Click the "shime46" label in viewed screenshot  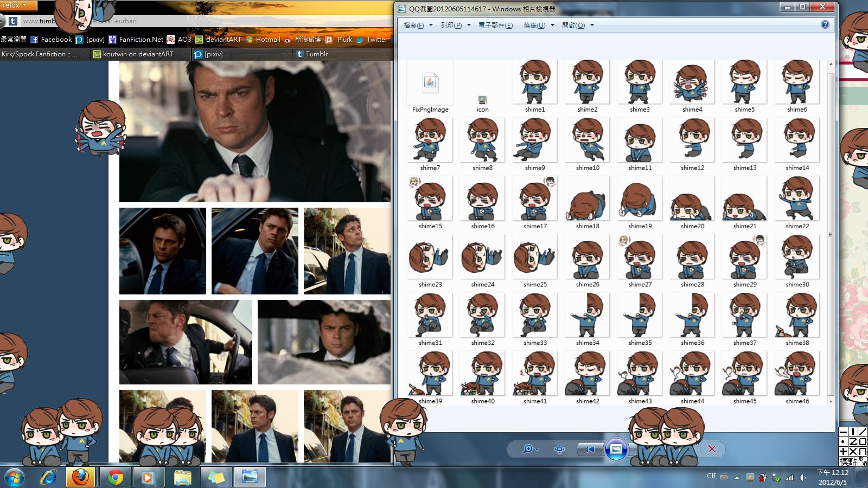tap(797, 401)
